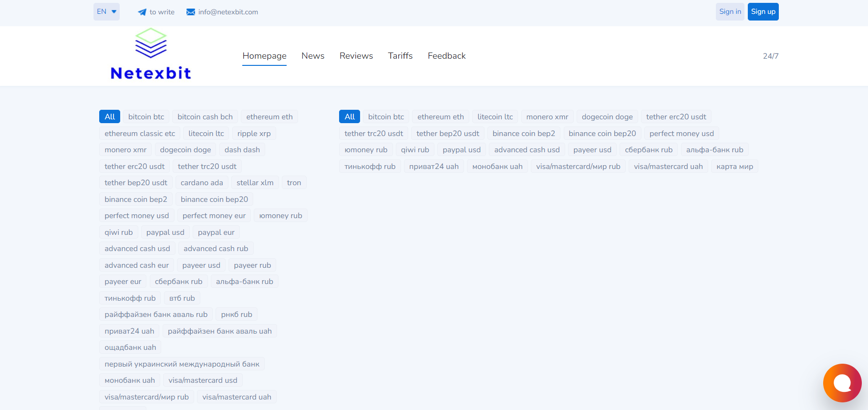Go to the News tab

[x=313, y=56]
